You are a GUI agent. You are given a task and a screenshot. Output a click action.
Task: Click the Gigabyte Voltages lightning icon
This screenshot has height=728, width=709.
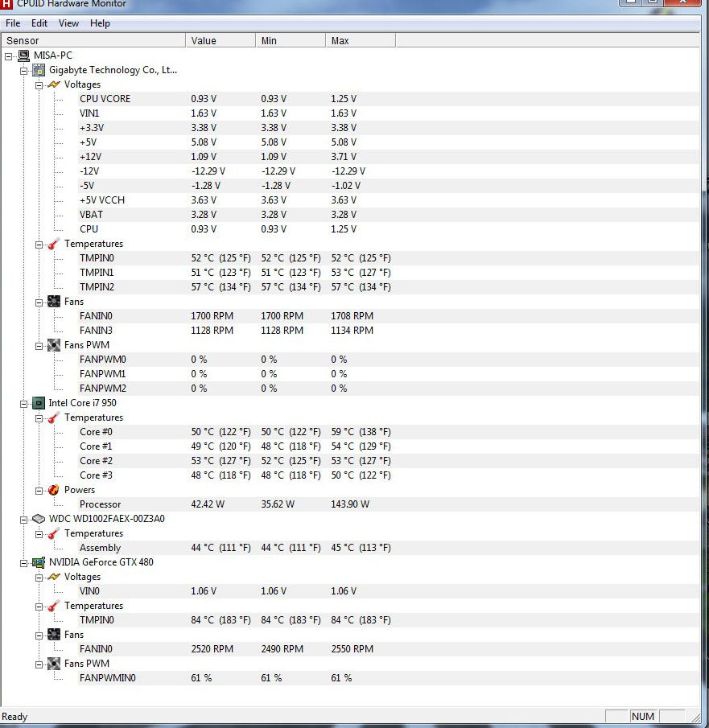[x=54, y=84]
